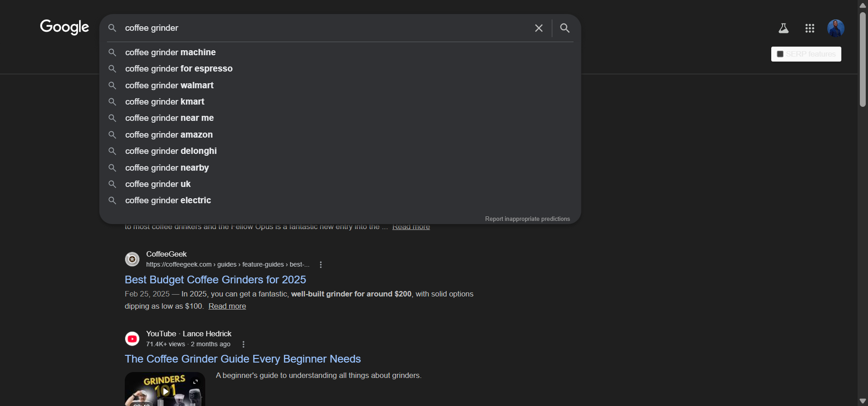The image size is (868, 406).
Task: Select suggestion coffee grinder for espresso
Action: 340,69
